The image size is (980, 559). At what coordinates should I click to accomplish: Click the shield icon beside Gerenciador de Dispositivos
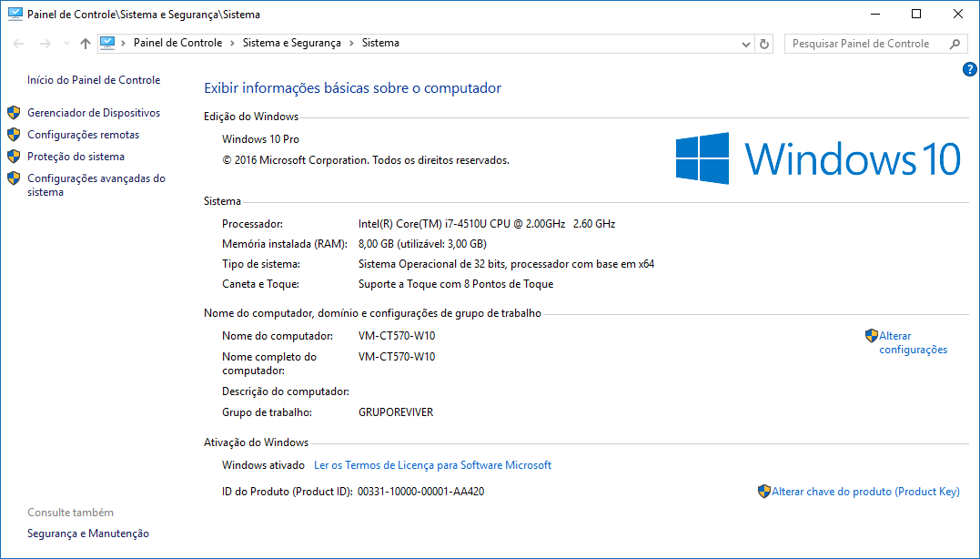click(x=14, y=113)
